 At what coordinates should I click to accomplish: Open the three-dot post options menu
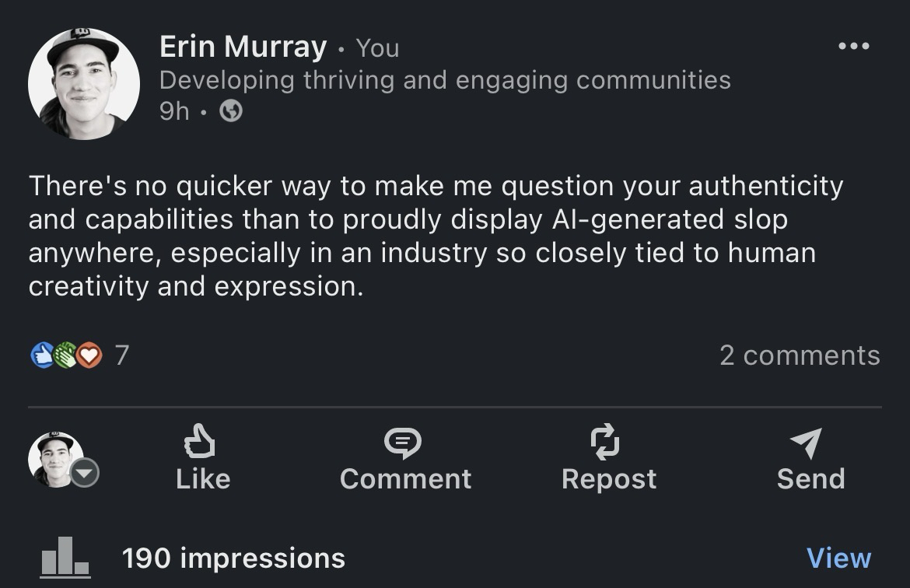click(x=853, y=47)
